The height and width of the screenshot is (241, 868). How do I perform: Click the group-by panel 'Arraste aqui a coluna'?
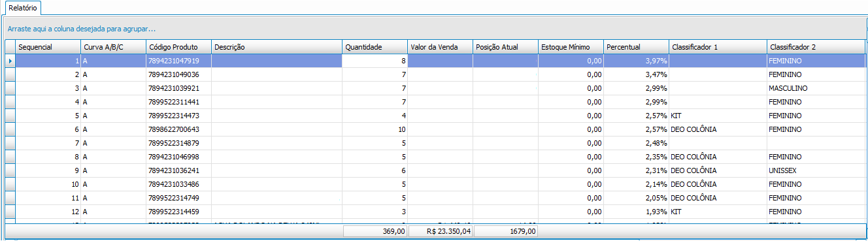434,29
